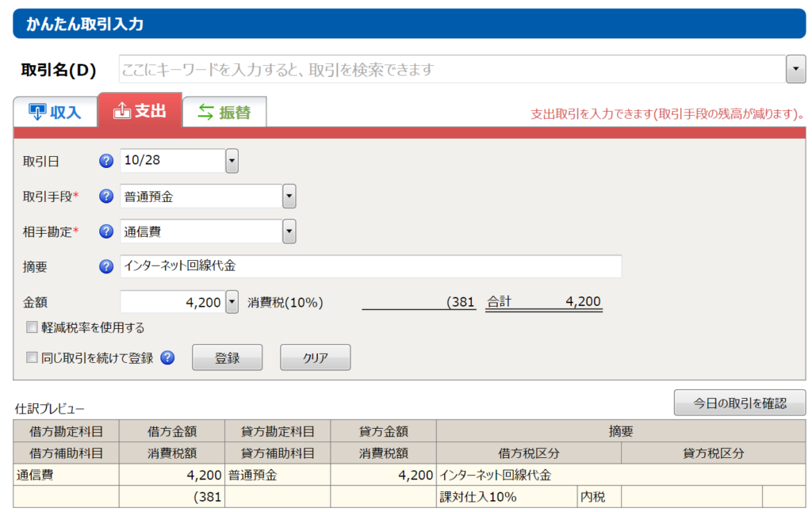
Task: Expand the 取引手段 普通預金 dropdown
Action: 289,197
